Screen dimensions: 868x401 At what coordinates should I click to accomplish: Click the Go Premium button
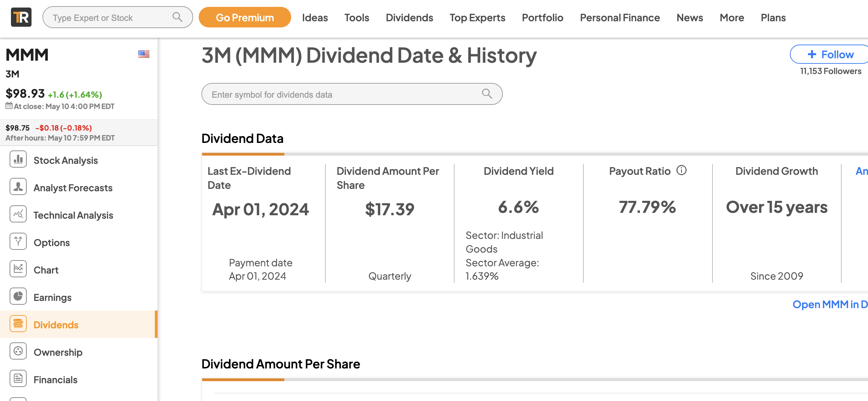245,17
